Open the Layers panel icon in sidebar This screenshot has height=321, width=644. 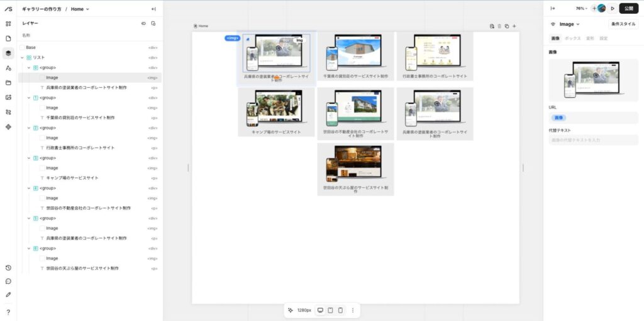coord(8,53)
